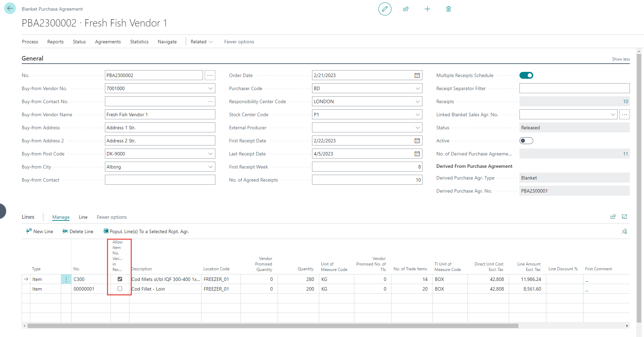Screen dimensions: 644x337
Task: Open row options for item C300
Action: [66, 279]
